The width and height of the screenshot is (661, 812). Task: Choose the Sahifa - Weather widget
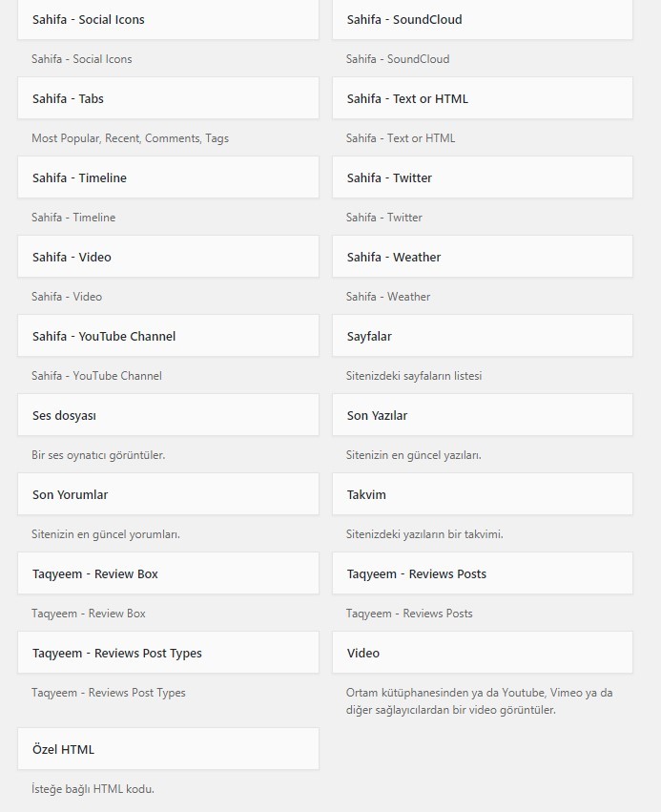point(483,257)
